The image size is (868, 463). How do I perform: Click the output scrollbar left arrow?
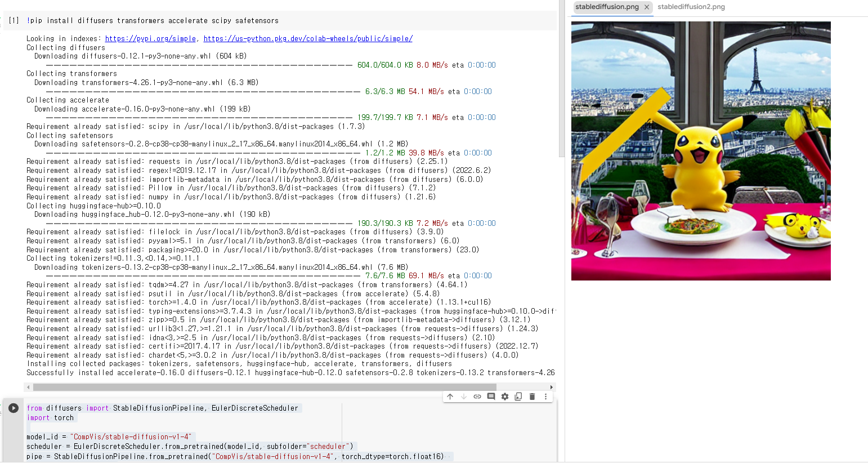click(28, 387)
